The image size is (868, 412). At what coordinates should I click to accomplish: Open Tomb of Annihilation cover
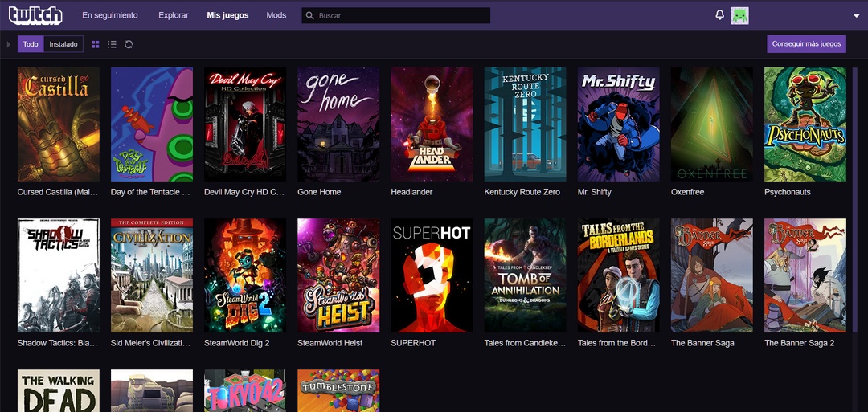click(526, 275)
